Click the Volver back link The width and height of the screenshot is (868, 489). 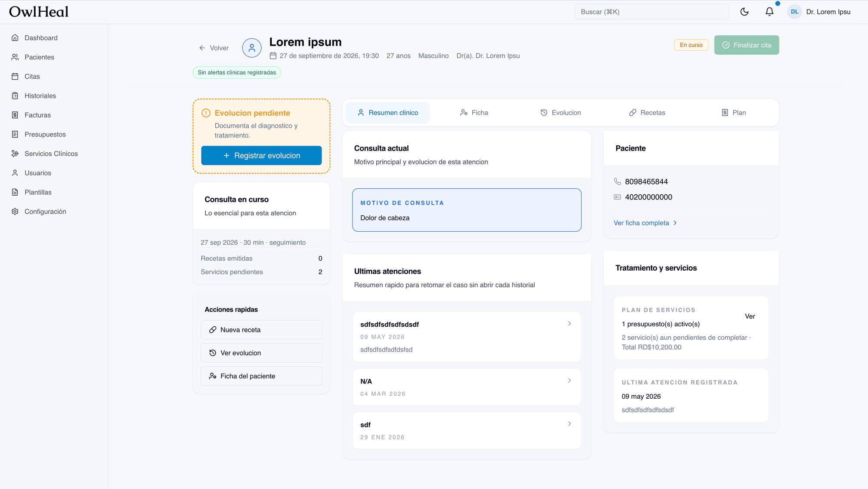click(214, 48)
